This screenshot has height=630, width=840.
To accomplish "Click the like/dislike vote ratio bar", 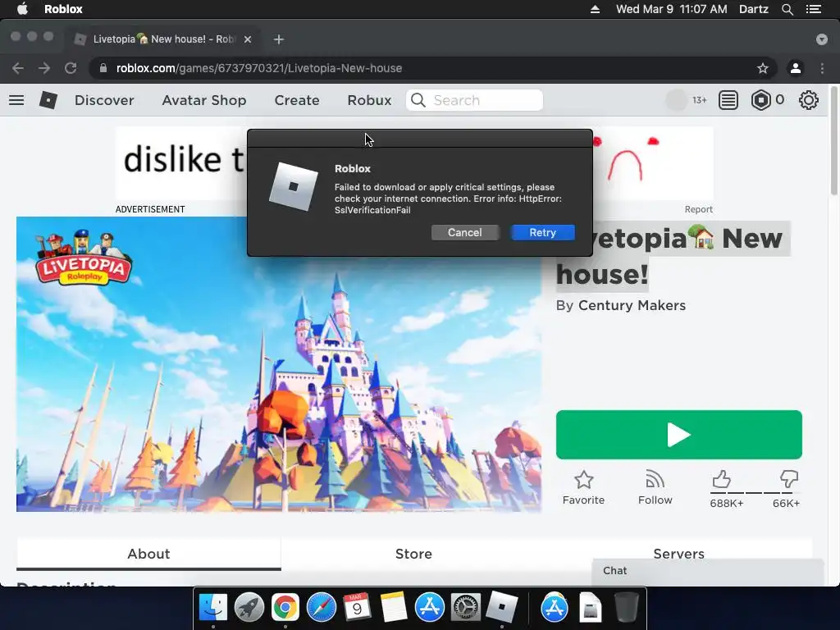I will tap(756, 492).
